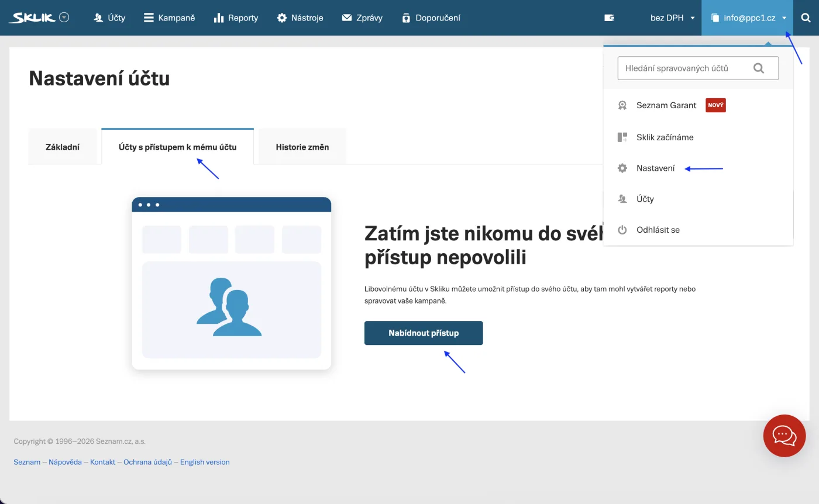Viewport: 819px width, 504px height.
Task: Click the search magnifier in top bar
Action: tap(806, 18)
